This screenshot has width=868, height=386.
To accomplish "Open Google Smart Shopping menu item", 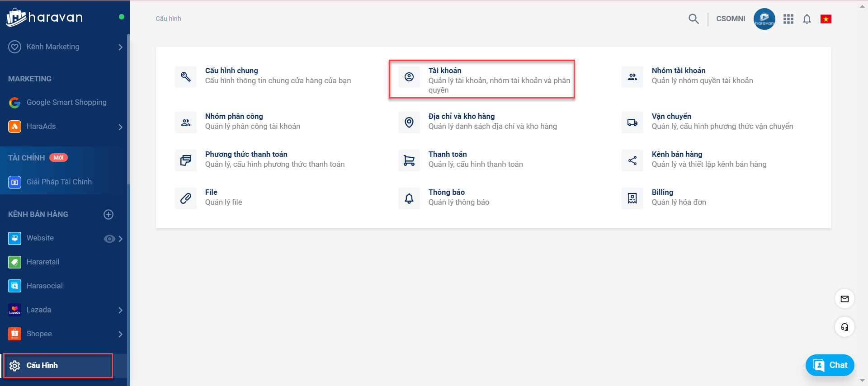I will (66, 103).
